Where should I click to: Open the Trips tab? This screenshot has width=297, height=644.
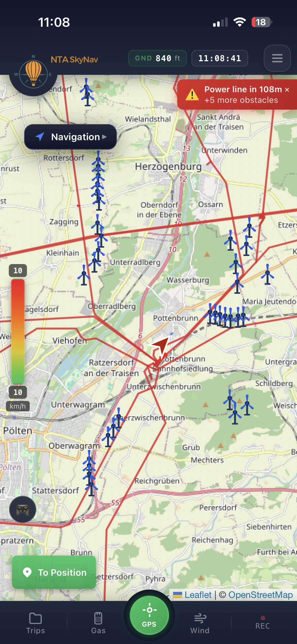click(36, 622)
